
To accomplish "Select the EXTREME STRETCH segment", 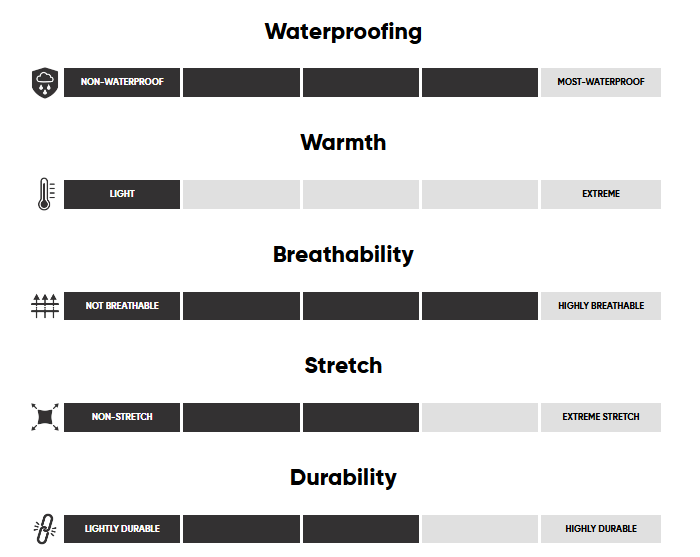I will [600, 417].
